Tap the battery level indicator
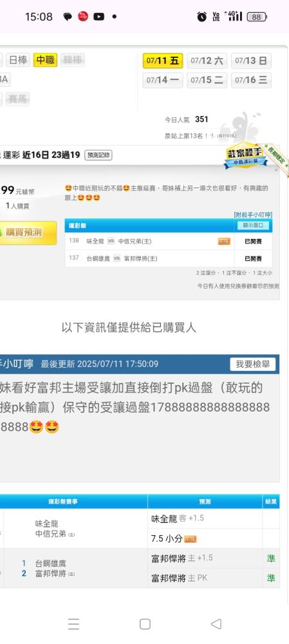Image resolution: width=289 pixels, height=644 pixels. coord(257,17)
